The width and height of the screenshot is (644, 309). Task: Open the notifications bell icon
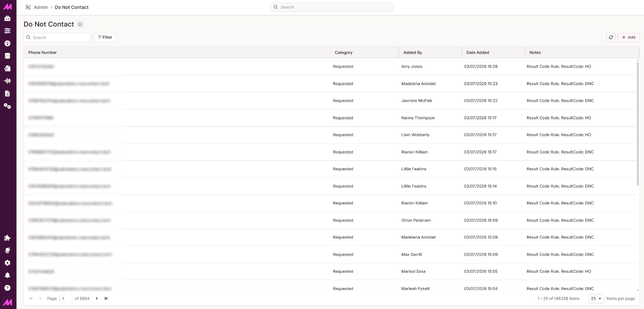[x=7, y=275]
